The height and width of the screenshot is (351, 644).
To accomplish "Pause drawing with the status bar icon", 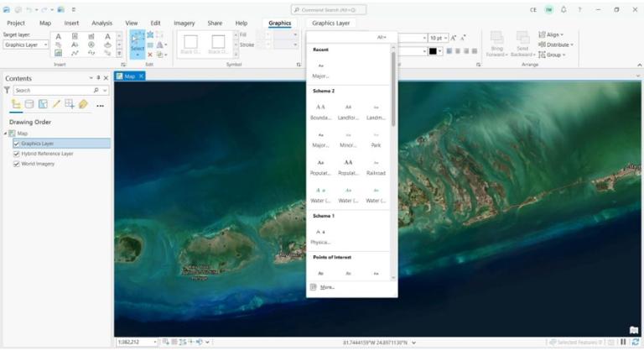I will coord(623,342).
